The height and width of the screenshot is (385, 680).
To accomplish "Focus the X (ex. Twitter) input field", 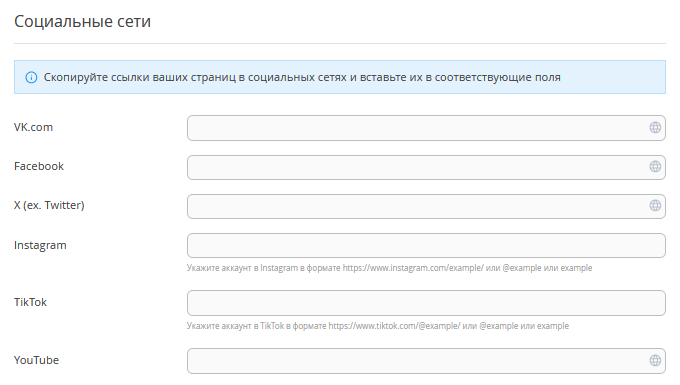I will click(426, 206).
